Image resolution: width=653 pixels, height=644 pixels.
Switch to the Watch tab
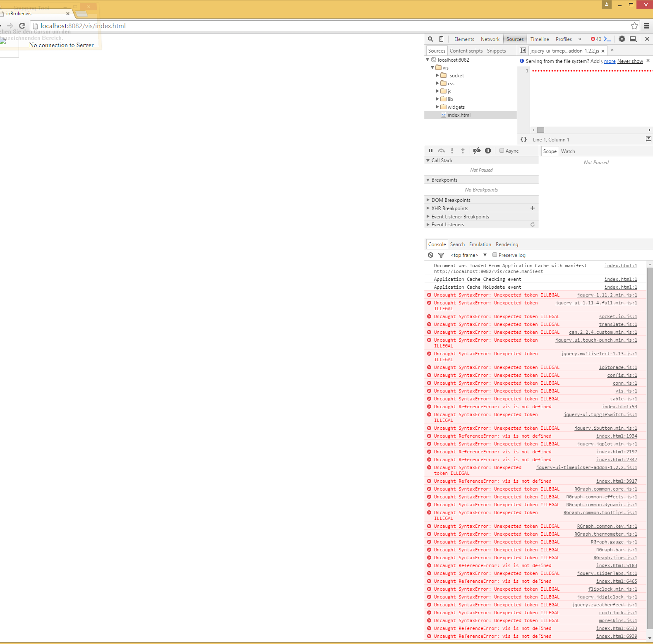click(x=568, y=151)
